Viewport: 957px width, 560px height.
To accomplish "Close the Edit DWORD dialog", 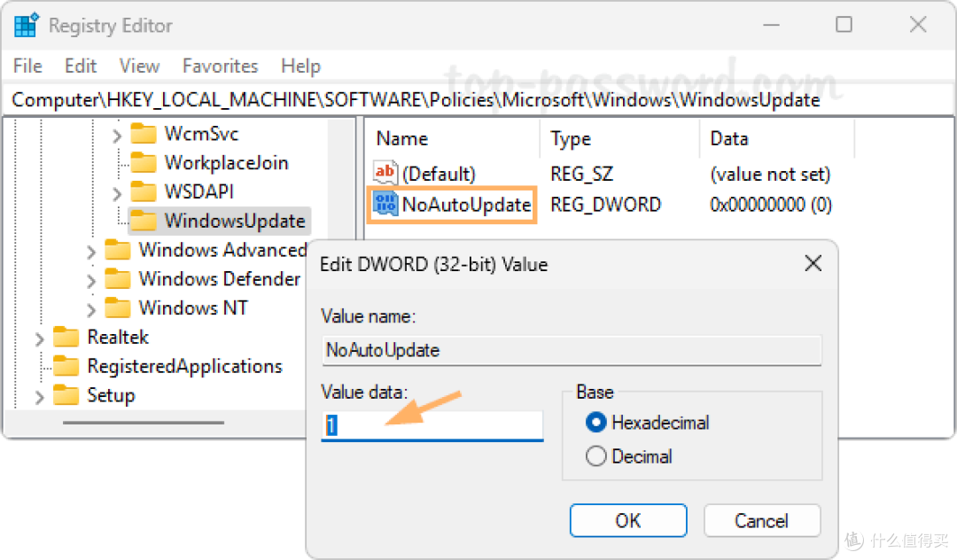I will click(813, 263).
